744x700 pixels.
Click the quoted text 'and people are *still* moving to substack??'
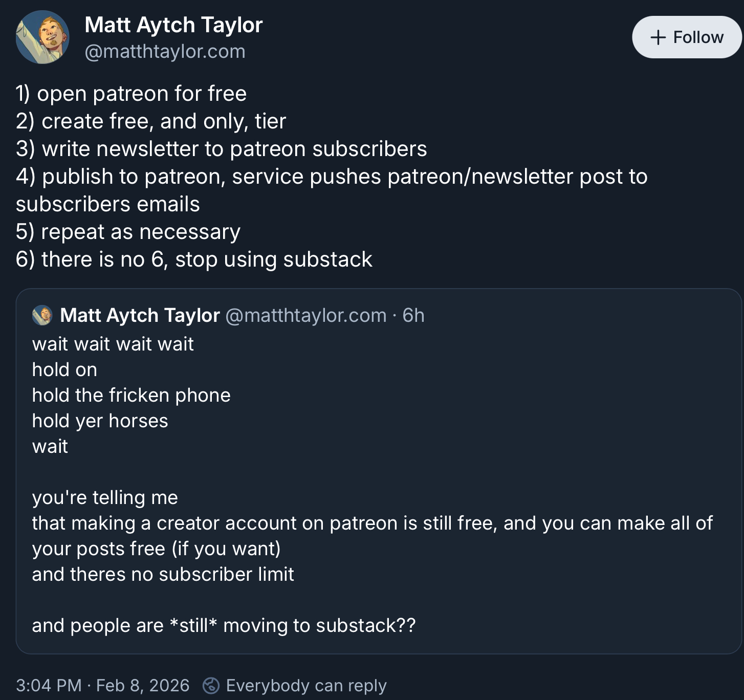click(x=224, y=625)
